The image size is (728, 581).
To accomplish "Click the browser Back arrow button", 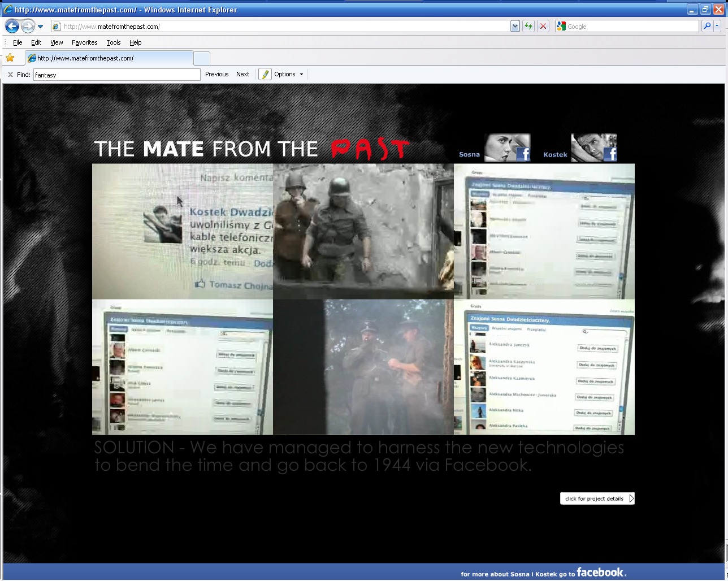I will [x=12, y=26].
